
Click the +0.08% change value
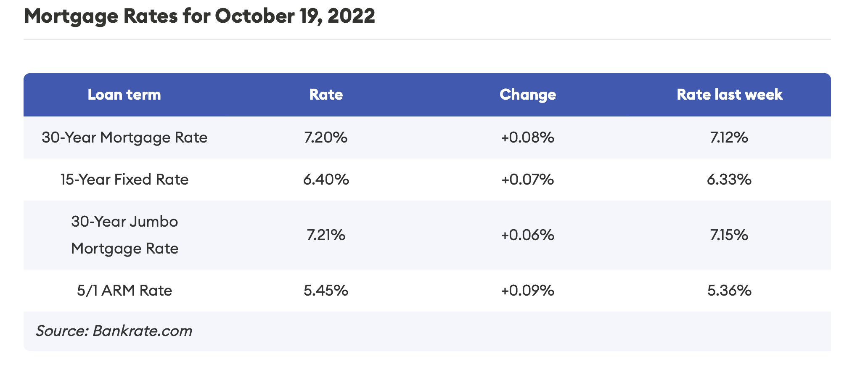click(x=528, y=138)
